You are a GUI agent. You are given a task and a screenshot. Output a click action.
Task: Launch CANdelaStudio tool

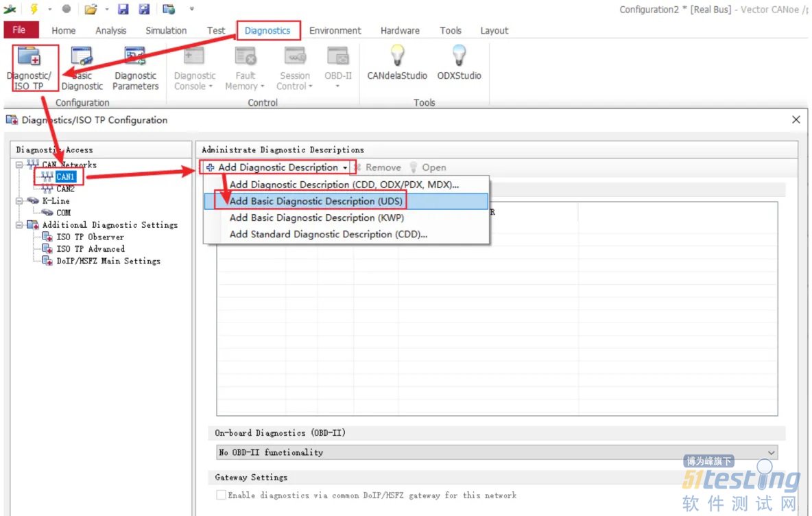coord(397,62)
